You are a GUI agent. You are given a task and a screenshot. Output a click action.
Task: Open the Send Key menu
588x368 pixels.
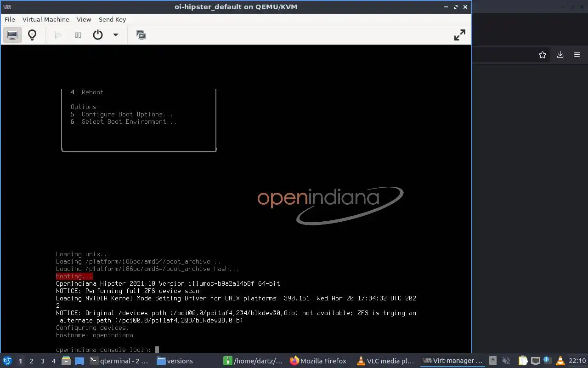coord(112,19)
